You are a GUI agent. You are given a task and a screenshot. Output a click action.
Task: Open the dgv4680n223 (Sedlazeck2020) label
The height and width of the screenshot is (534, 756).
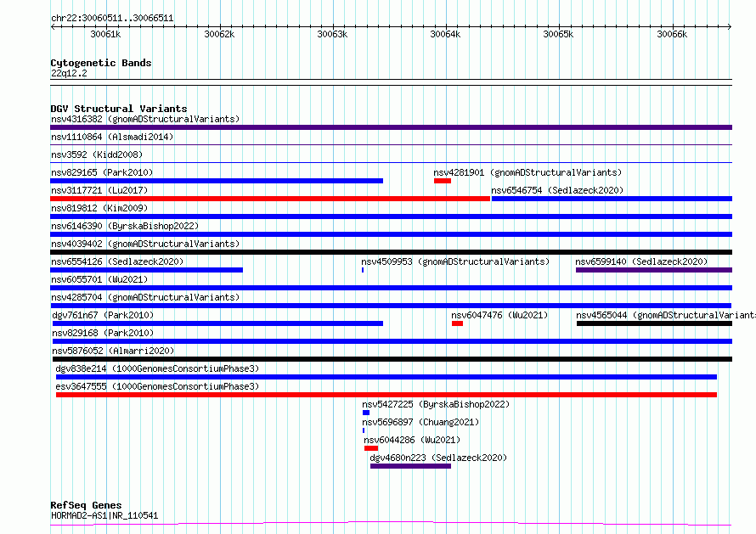[438, 458]
